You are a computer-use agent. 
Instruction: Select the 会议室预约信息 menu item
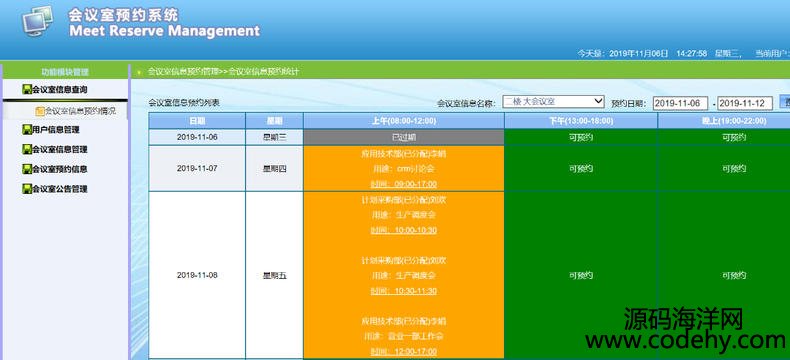[59, 169]
